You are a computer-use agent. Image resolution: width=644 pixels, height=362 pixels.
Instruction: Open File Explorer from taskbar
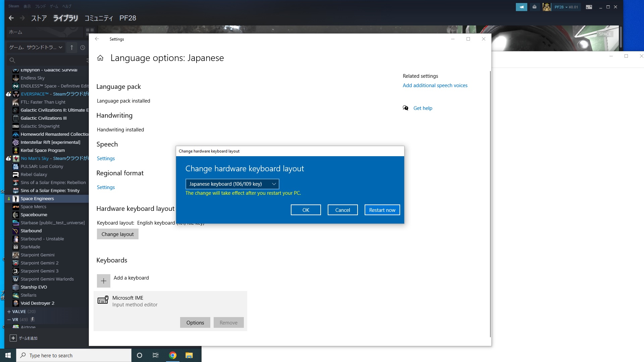189,355
